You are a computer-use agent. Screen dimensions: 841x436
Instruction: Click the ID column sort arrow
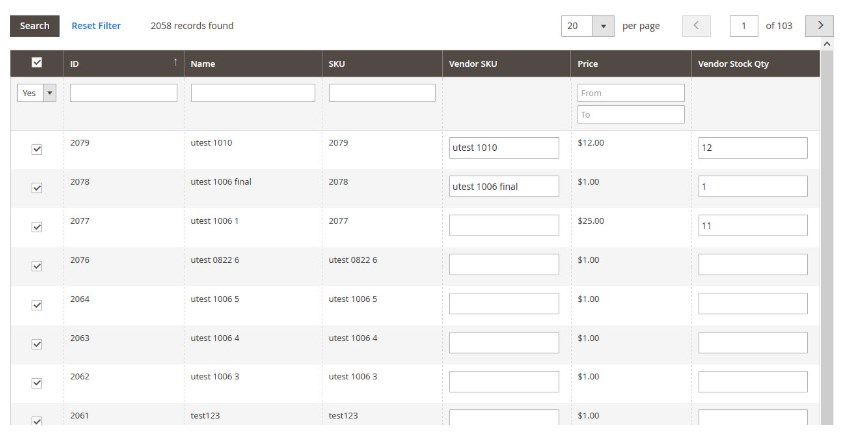pyautogui.click(x=175, y=63)
